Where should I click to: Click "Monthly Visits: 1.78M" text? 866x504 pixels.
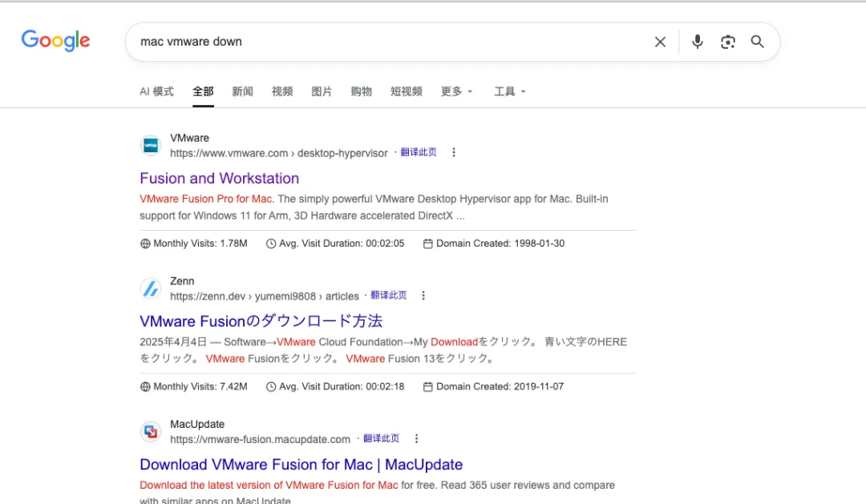click(200, 244)
